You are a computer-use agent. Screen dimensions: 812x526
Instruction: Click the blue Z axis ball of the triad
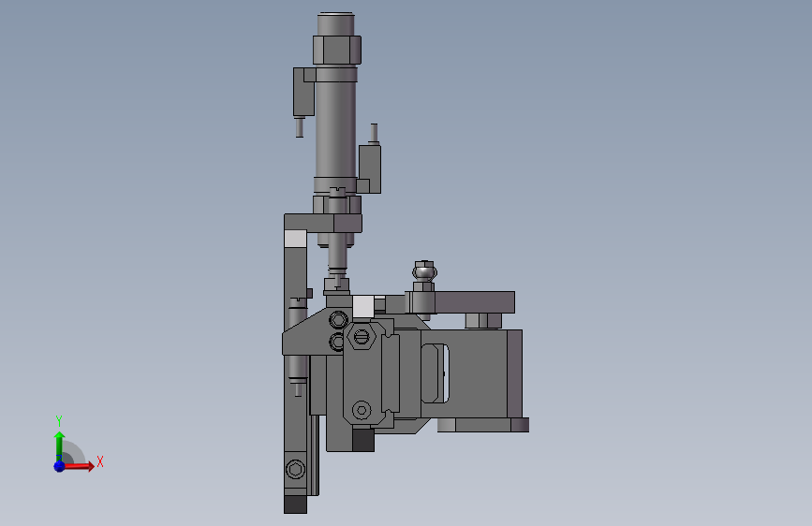[59, 466]
